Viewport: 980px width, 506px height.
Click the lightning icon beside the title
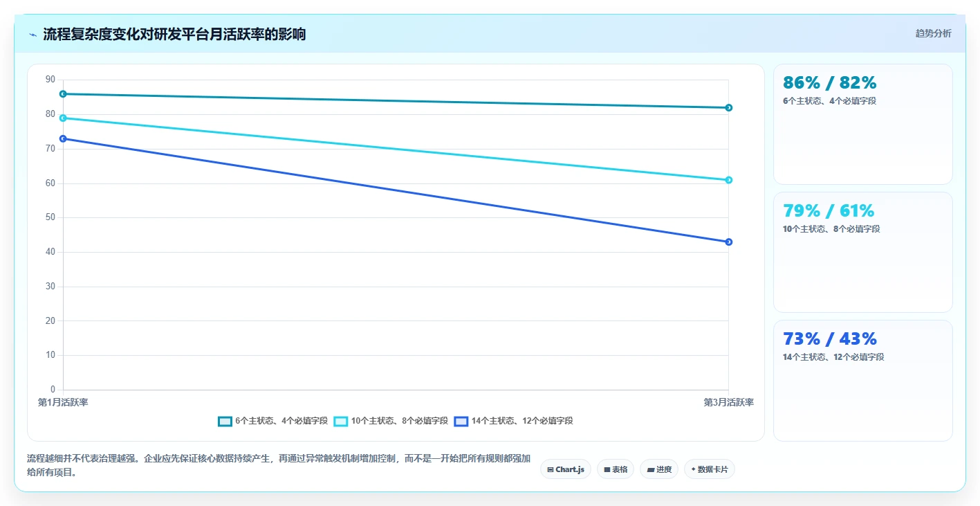[x=33, y=35]
